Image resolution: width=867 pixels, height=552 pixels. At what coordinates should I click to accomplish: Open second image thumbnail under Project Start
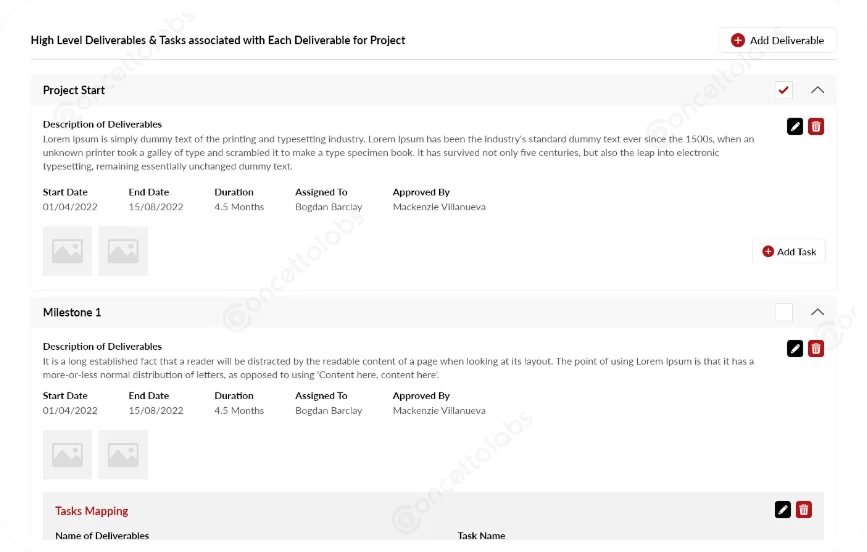coord(123,251)
